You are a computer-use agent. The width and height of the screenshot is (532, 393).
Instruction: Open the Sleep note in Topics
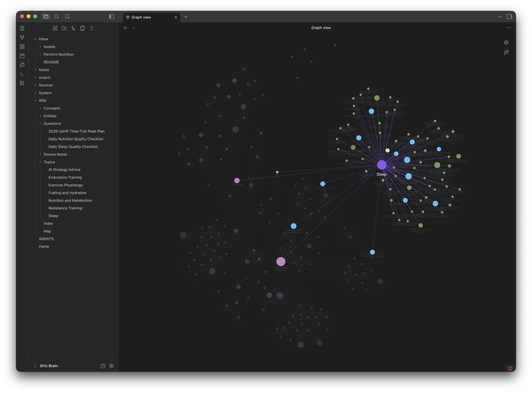tap(53, 216)
